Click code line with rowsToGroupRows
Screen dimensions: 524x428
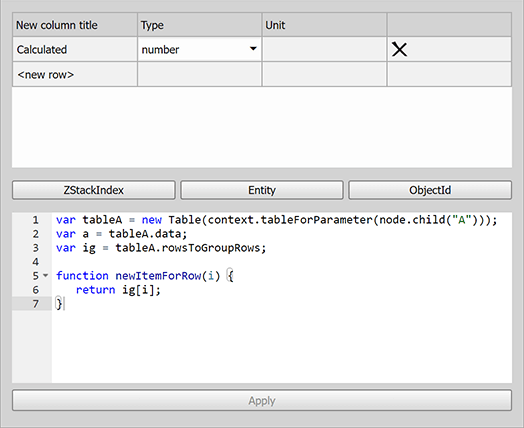point(161,248)
